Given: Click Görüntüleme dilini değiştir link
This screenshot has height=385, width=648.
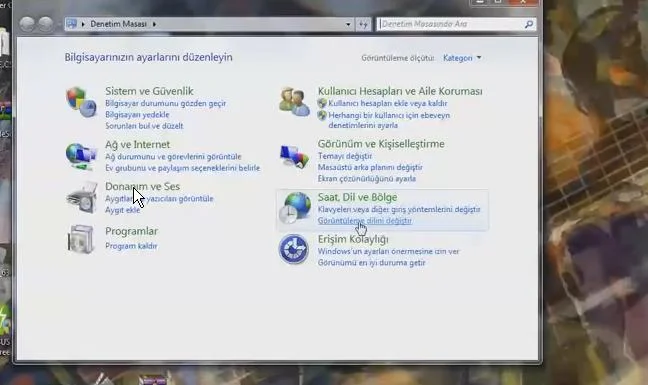Looking at the screenshot, I should tap(364, 221).
